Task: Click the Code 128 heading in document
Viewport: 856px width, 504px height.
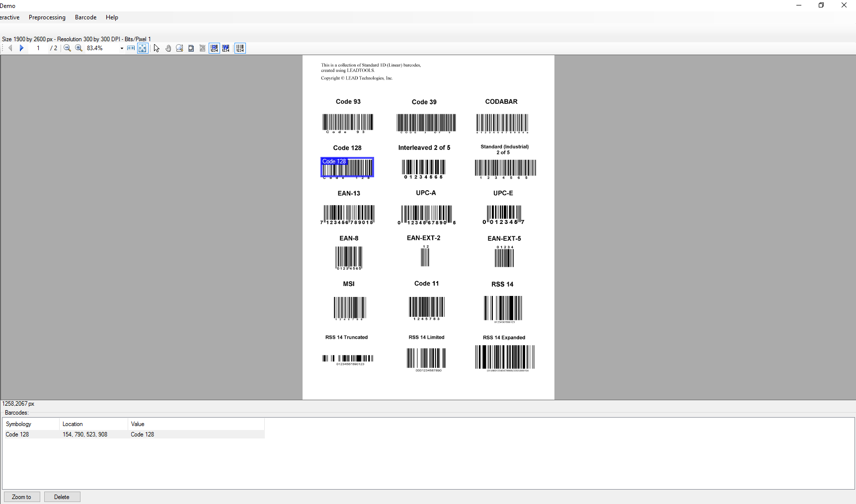Action: pyautogui.click(x=347, y=148)
